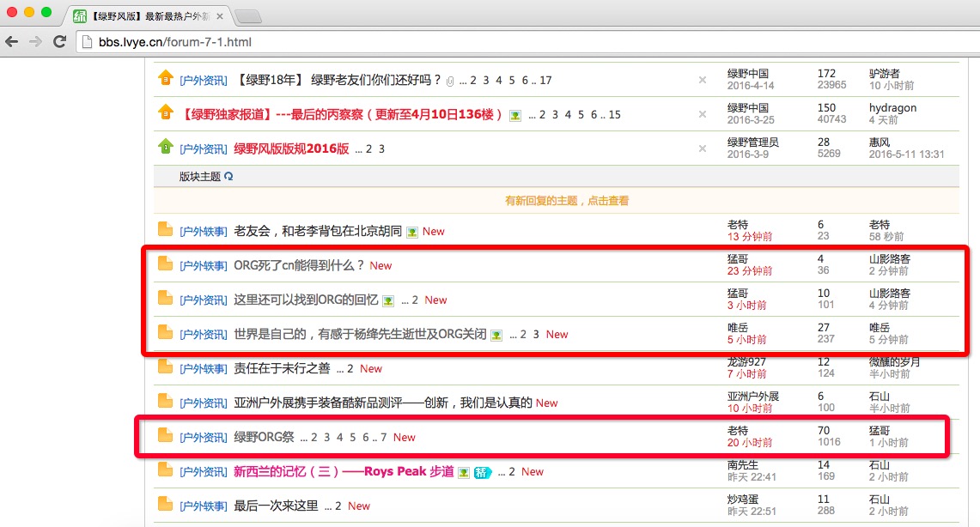Dismiss the 绿野风版版规2016版 pinned thread via X
980x527 pixels.
702,148
